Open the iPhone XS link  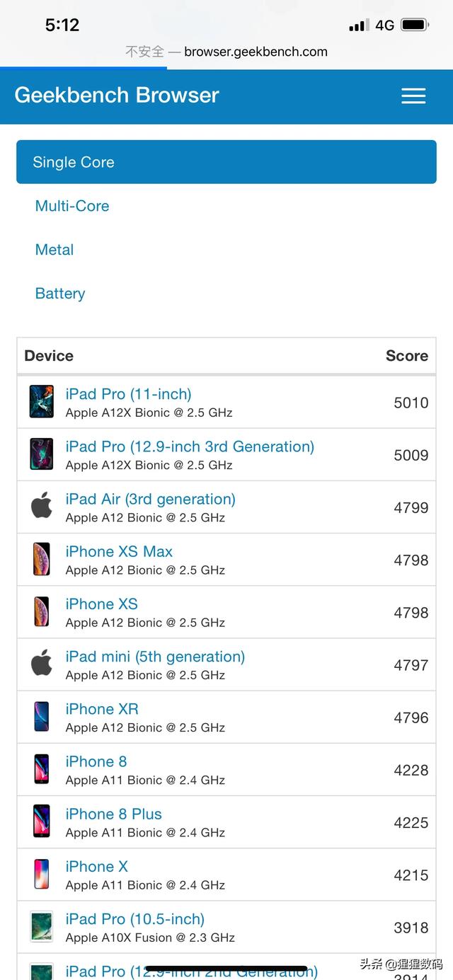coord(101,604)
